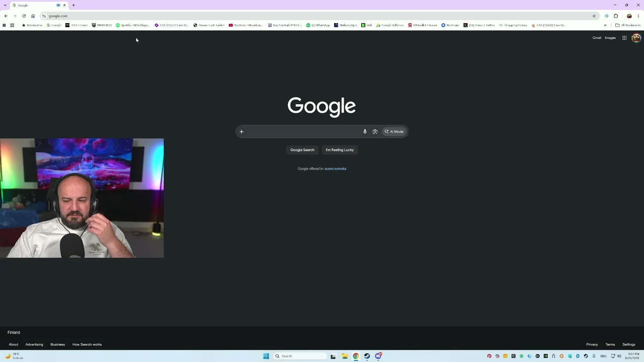
Task: Start voice search with the microphone
Action: pos(365,132)
